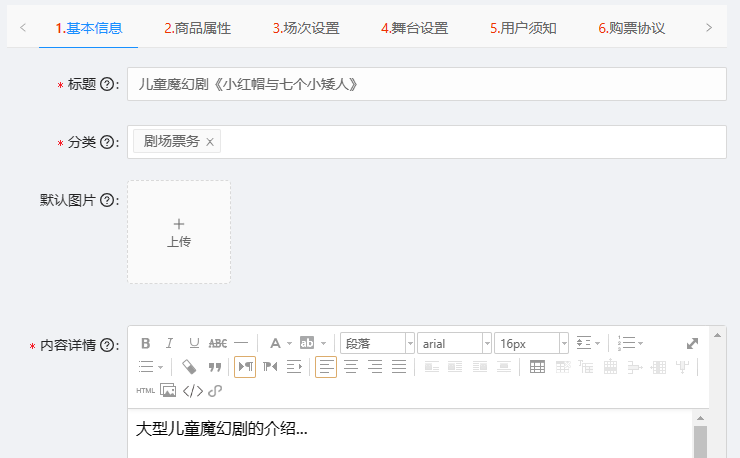Switch to the 5.用户须知 tab
Screen dimensions: 740x458
pos(523,28)
